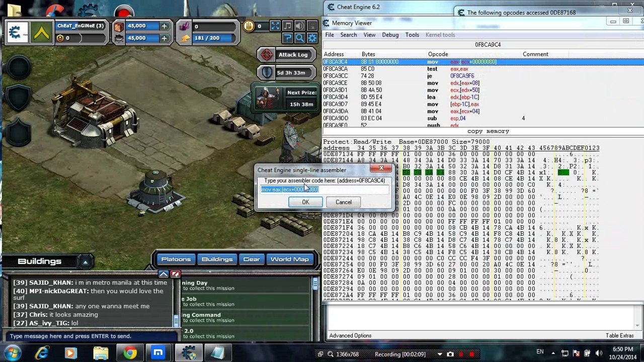Open the game settings gear icon
The image size is (644, 362).
[x=312, y=38]
